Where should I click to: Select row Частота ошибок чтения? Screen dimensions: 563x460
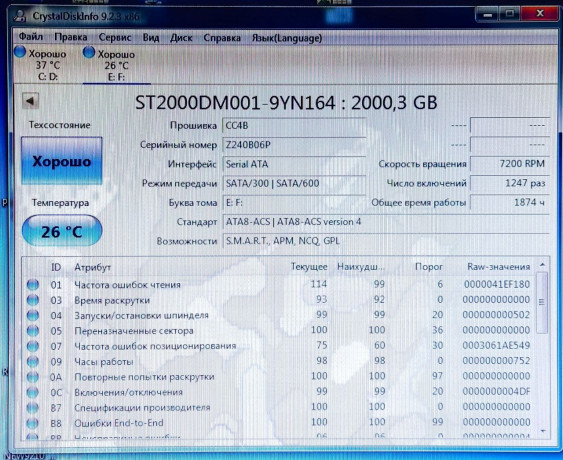click(279, 285)
